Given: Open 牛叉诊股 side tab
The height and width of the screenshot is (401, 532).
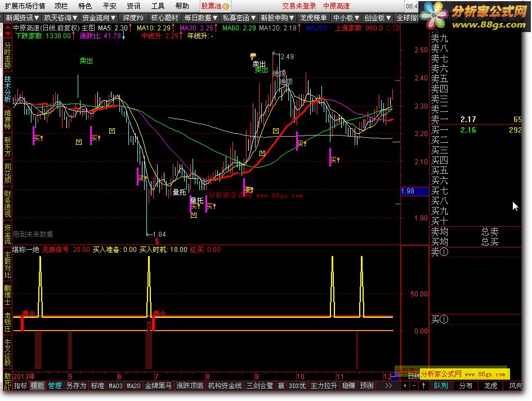Looking at the screenshot, I should coord(7,353).
